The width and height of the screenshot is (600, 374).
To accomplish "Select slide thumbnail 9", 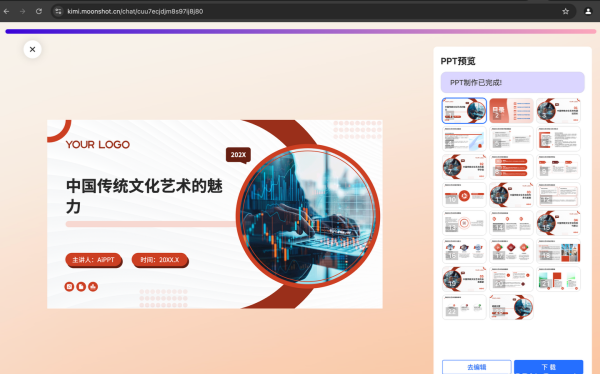I will (x=558, y=167).
